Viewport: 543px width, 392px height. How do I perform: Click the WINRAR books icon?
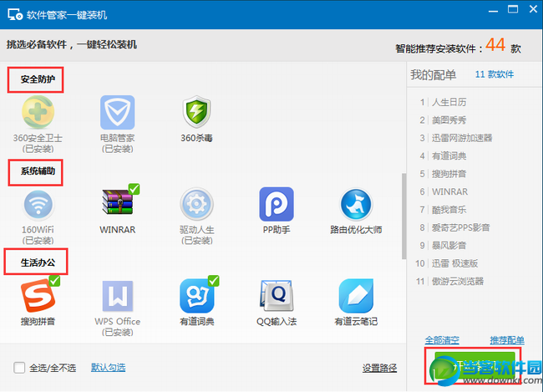118,201
